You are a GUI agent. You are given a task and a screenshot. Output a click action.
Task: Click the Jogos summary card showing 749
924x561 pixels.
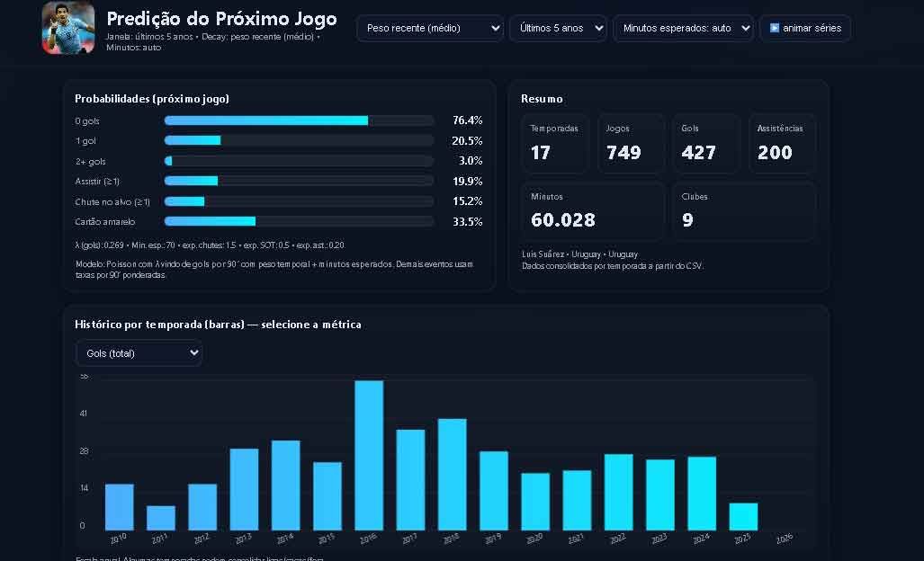631,144
